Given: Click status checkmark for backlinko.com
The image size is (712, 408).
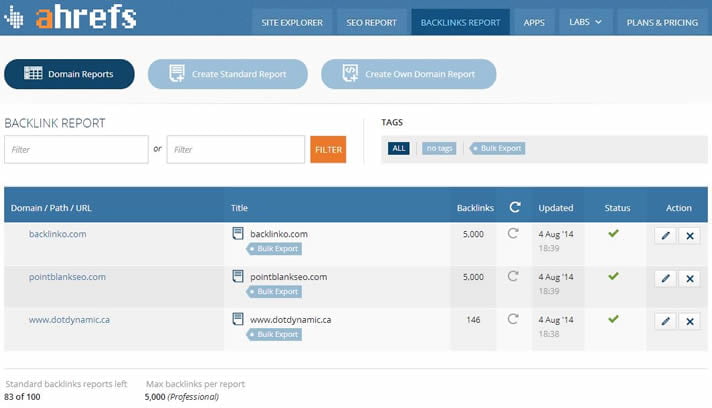Looking at the screenshot, I should tap(613, 233).
